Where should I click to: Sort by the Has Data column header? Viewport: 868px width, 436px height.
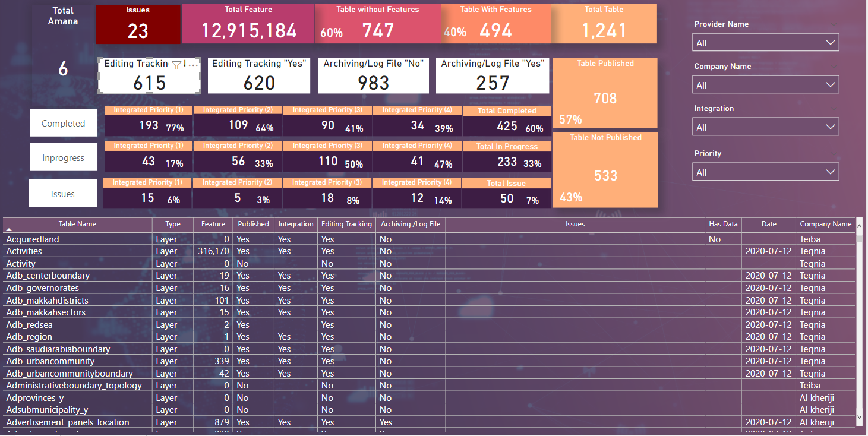(x=723, y=224)
